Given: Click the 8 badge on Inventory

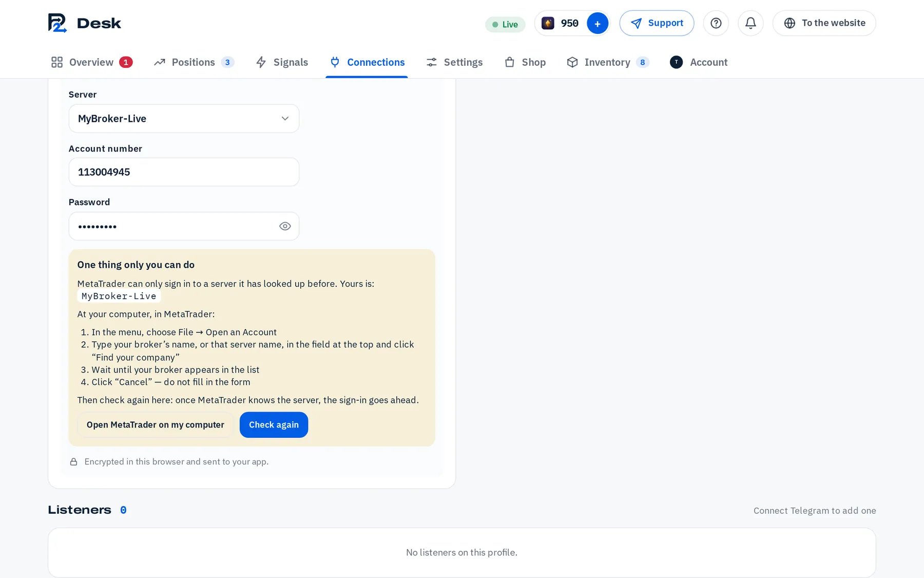Looking at the screenshot, I should [x=642, y=62].
